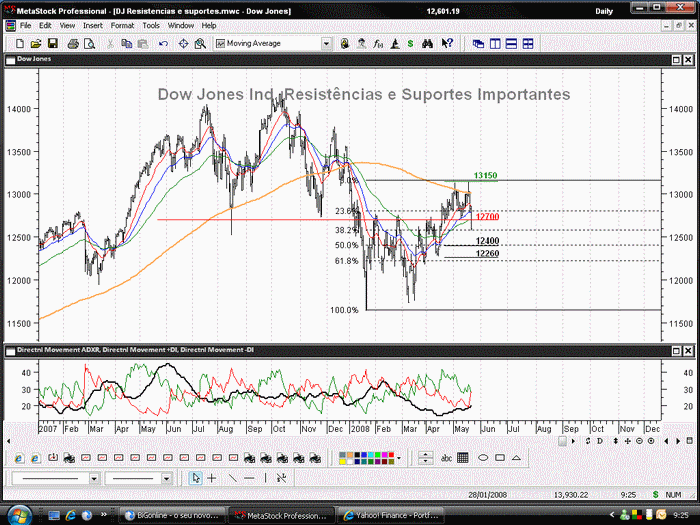Viewport: 700px width, 525px height.
Task: Pick the red color swatch
Action: (392, 455)
